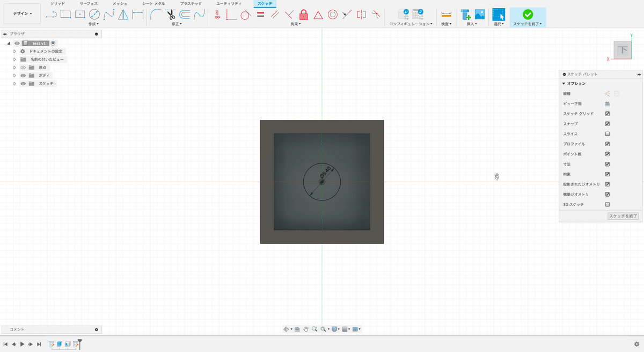Image resolution: width=644 pixels, height=352 pixels.
Task: Select the Line sketch tool
Action: 52,15
